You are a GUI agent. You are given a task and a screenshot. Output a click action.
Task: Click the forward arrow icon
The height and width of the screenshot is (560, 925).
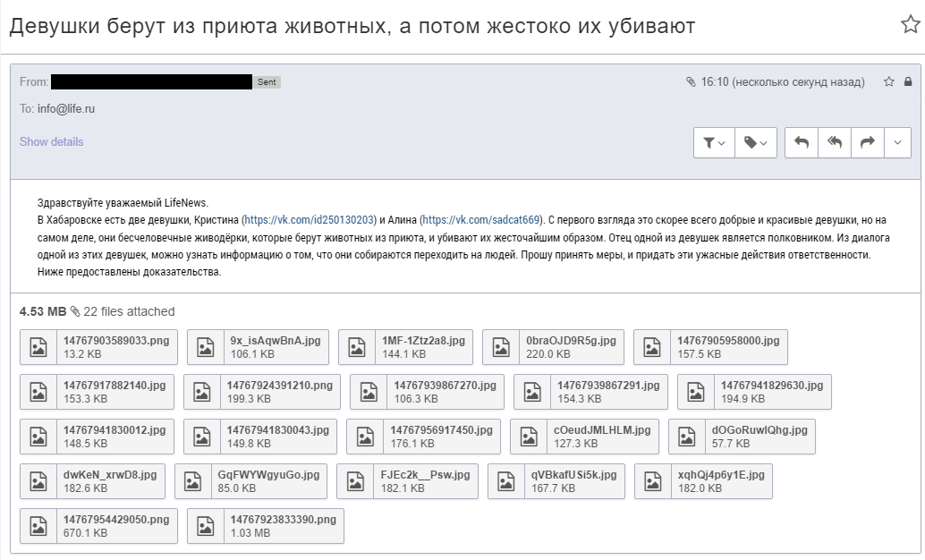click(867, 142)
